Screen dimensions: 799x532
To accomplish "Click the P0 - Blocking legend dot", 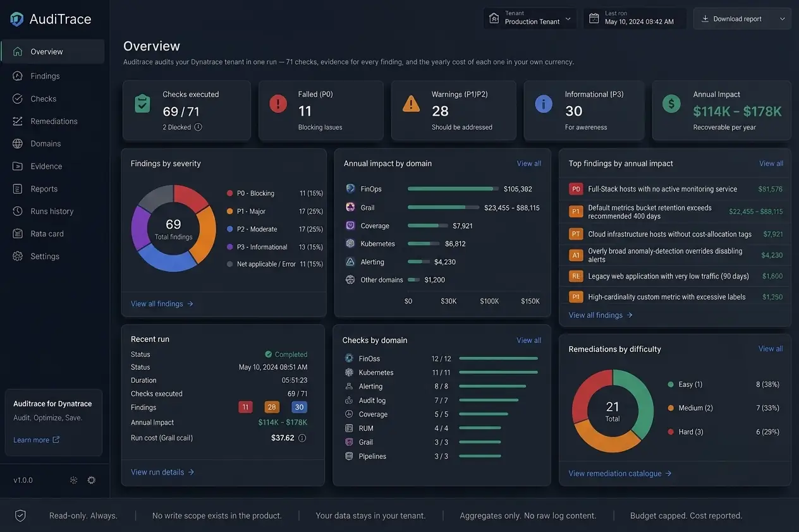I will [x=230, y=193].
